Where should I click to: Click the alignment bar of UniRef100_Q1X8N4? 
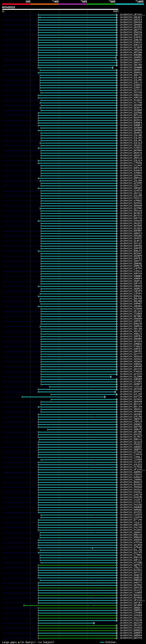point(76,376)
